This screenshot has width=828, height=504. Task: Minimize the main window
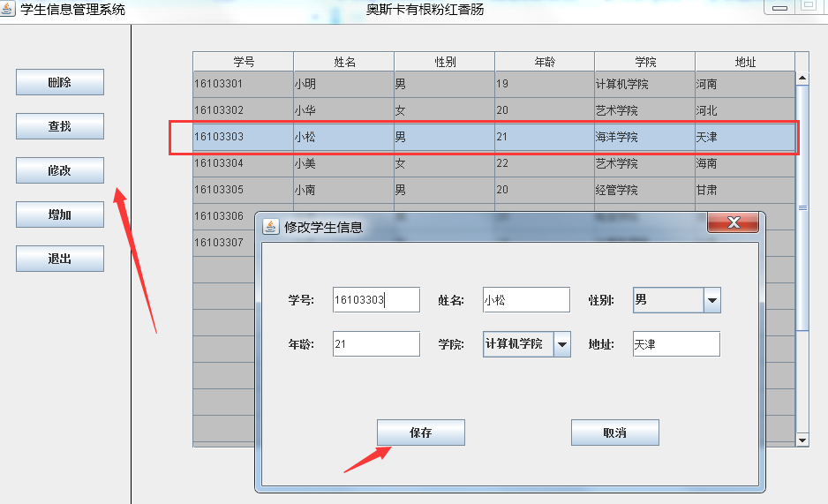779,7
